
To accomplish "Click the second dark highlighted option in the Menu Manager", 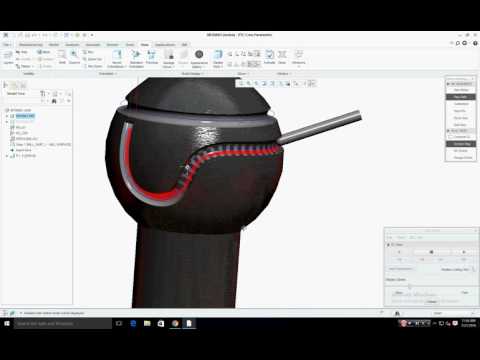I will (461, 144).
